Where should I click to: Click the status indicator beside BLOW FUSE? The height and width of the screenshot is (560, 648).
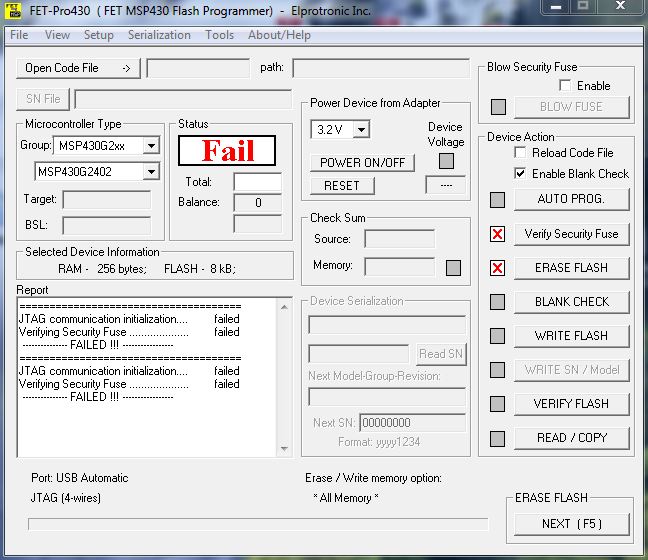(x=498, y=107)
